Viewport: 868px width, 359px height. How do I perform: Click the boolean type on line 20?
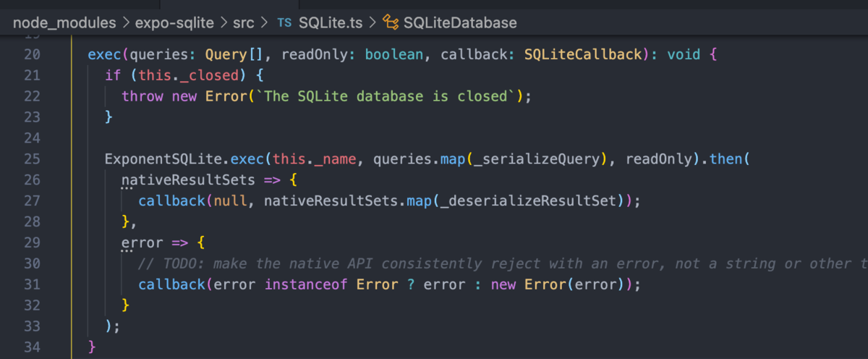394,55
